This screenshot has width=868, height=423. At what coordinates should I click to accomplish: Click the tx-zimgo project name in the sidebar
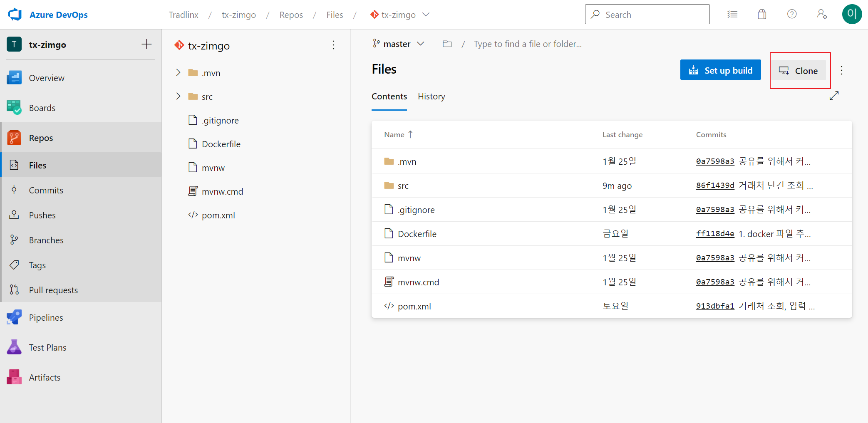47,45
